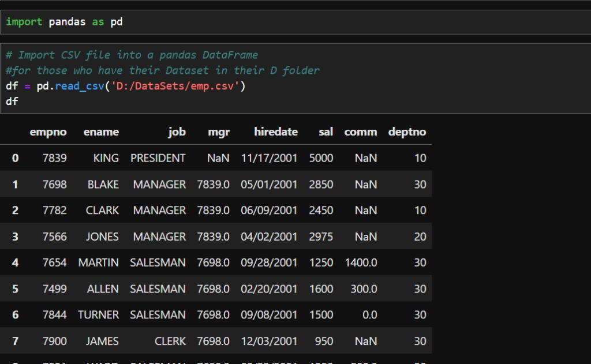Viewport: 591px width, 364px height.
Task: Click the job column header
Action: (x=177, y=132)
